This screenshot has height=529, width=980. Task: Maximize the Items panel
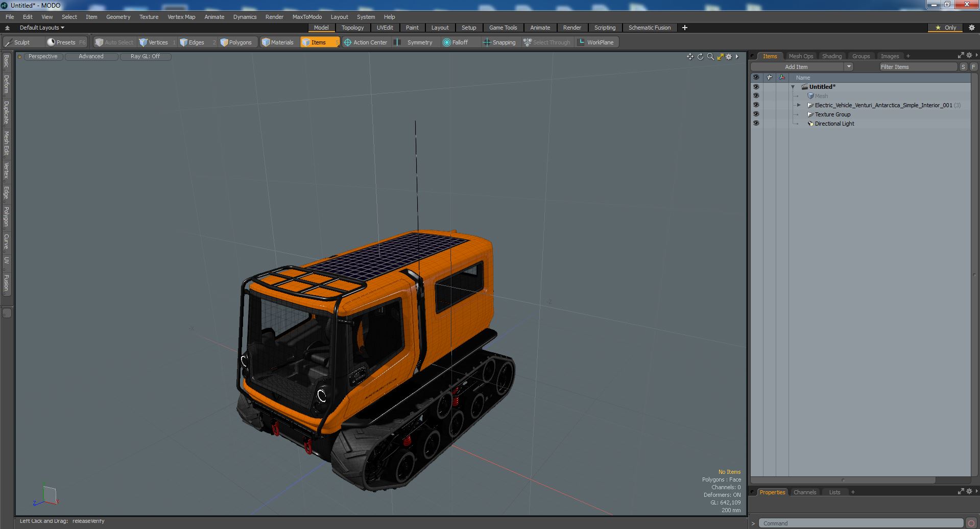point(961,55)
